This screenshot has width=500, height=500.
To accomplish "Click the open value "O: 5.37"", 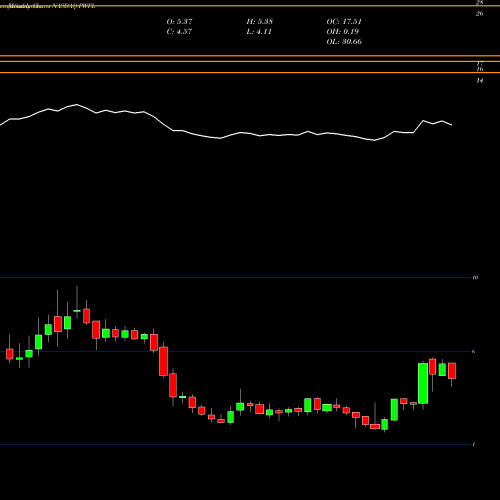I will (179, 22).
